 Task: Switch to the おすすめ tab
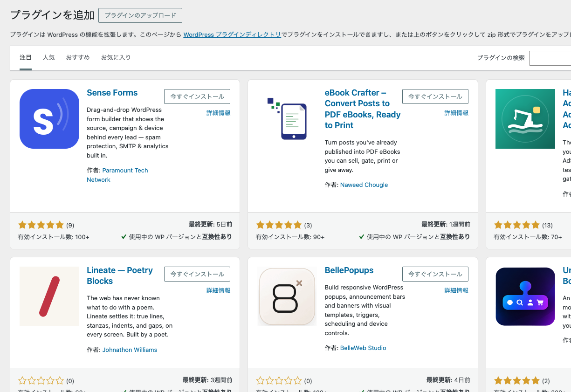(78, 58)
